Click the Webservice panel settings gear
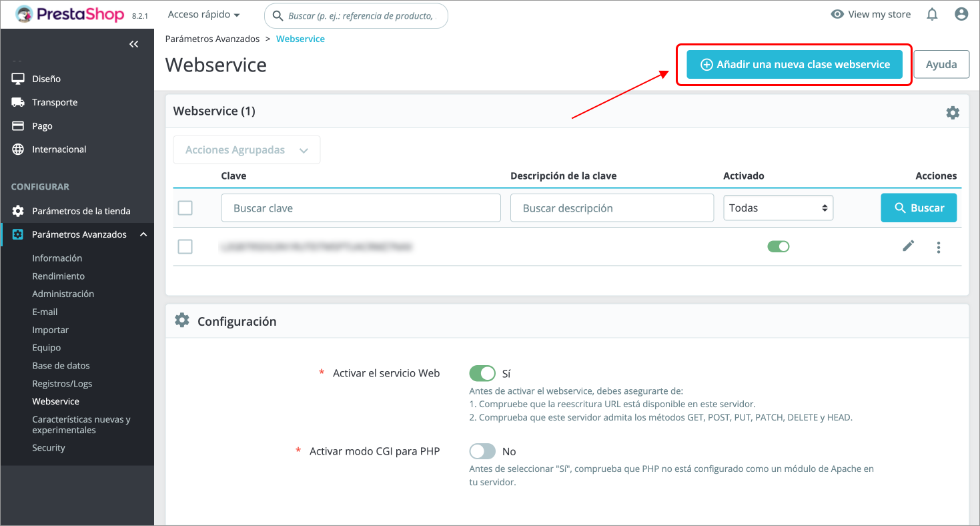Screen dimensions: 980x526 (953, 112)
